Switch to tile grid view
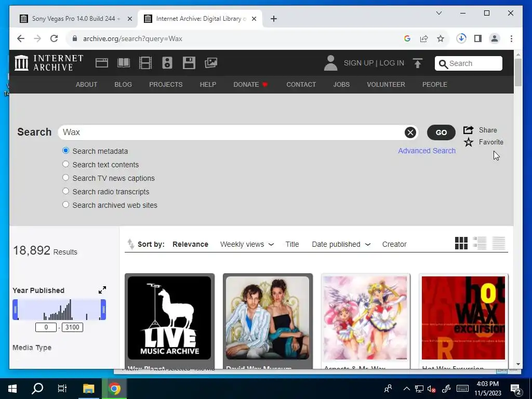 click(461, 243)
